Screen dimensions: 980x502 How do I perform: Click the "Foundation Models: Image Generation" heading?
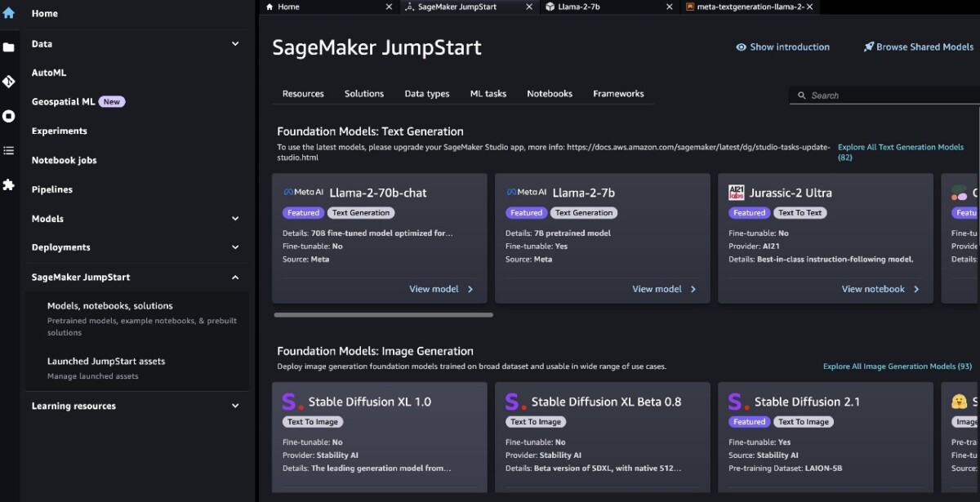click(x=375, y=351)
